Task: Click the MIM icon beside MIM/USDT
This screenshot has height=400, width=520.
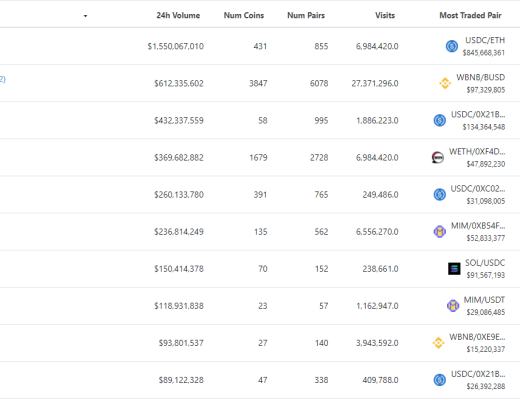Action: (x=453, y=305)
